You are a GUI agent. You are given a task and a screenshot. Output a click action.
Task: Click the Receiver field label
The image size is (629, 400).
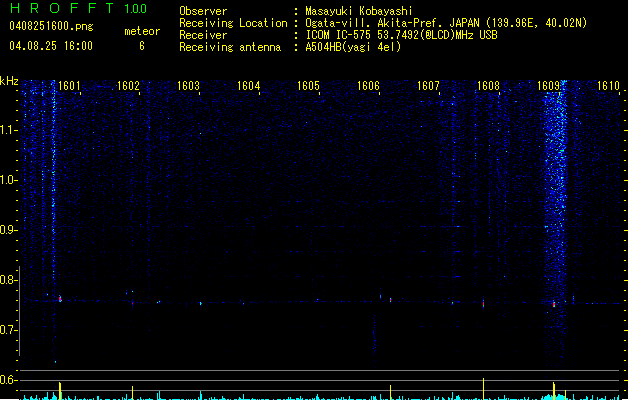[x=203, y=35]
